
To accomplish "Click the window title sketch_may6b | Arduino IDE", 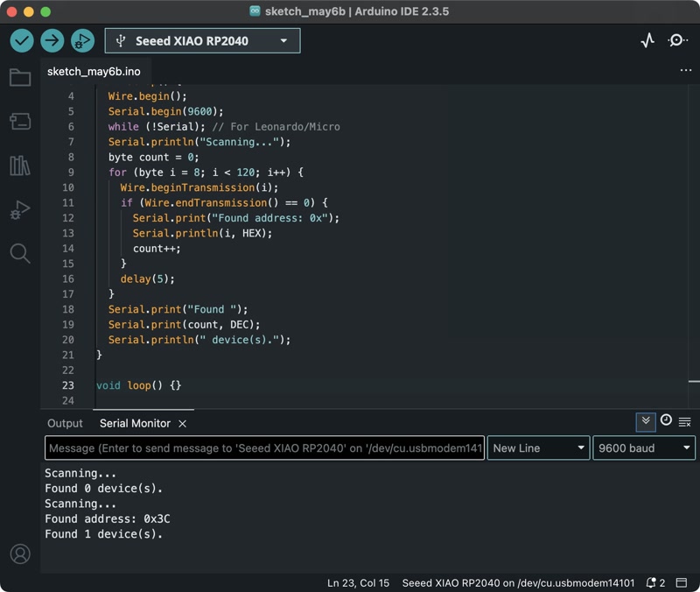I will coord(357,11).
